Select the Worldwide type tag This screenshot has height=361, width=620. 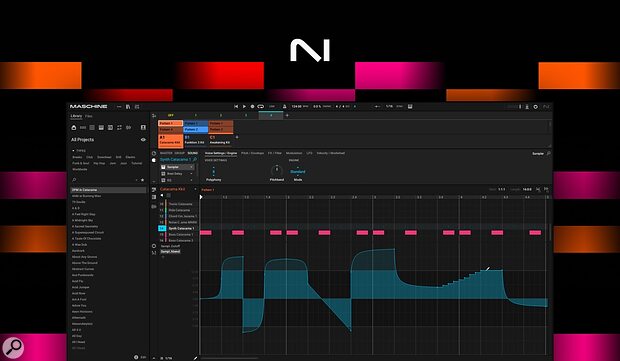tap(79, 169)
